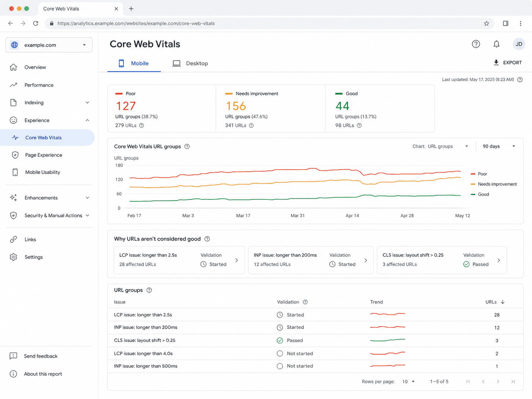Click the EXPORT button
The height and width of the screenshot is (399, 532).
pyautogui.click(x=507, y=62)
